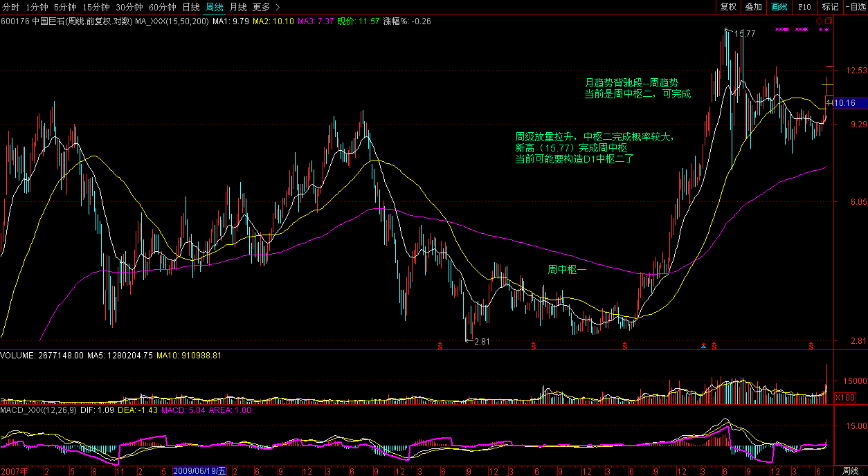Click the 周线 period label in the bottom-right corner
Image resolution: width=868 pixels, height=476 pixels.
[850, 471]
